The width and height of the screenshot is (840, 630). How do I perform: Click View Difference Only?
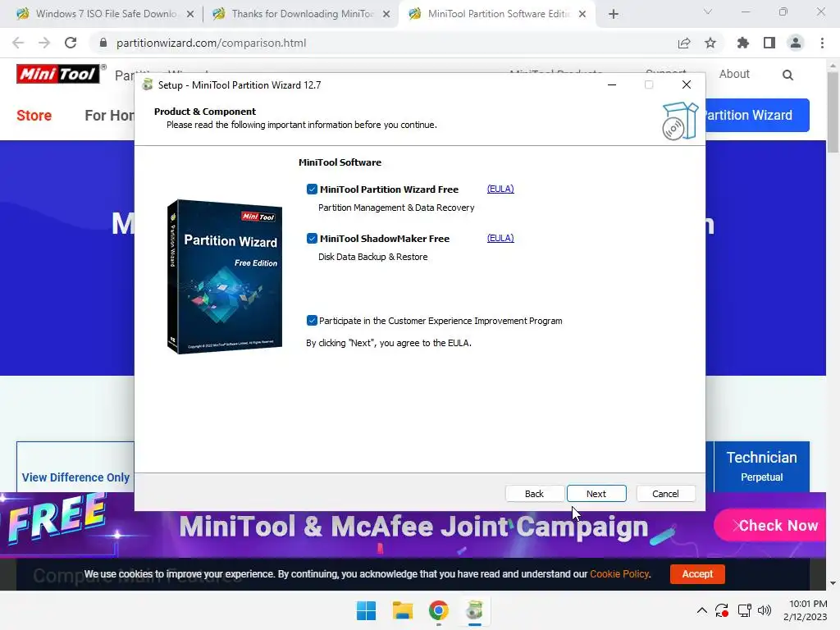point(75,477)
